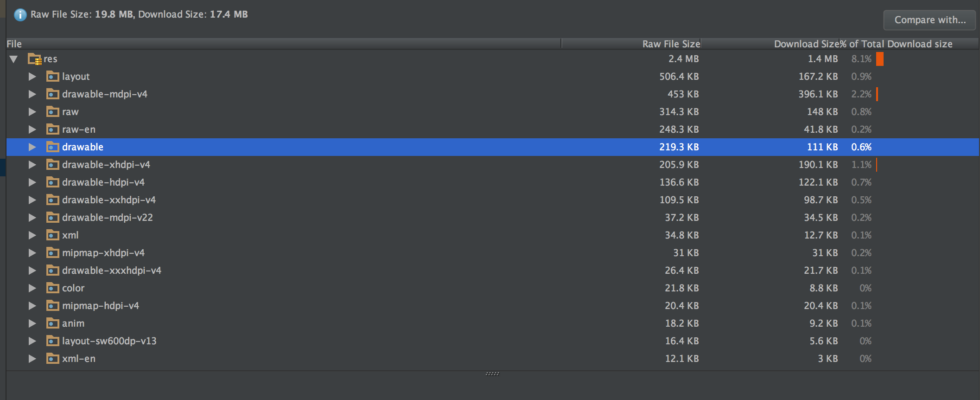Expand the xml folder

[32, 235]
